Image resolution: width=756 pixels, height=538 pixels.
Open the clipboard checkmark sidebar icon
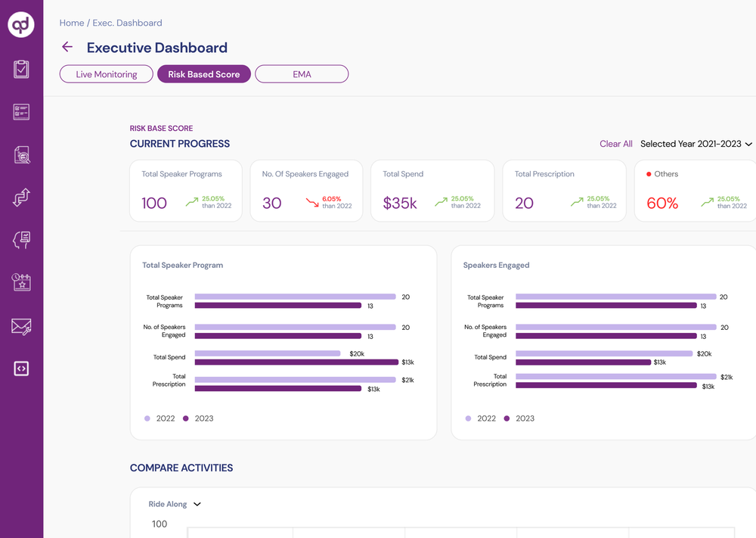click(x=21, y=69)
